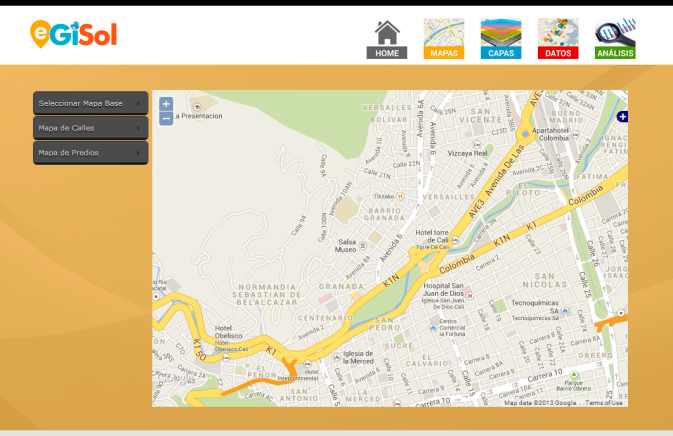
Task: Click the NORMANDIA SEBASTIAN DE BELALCAZAR label
Action: pyautogui.click(x=267, y=294)
